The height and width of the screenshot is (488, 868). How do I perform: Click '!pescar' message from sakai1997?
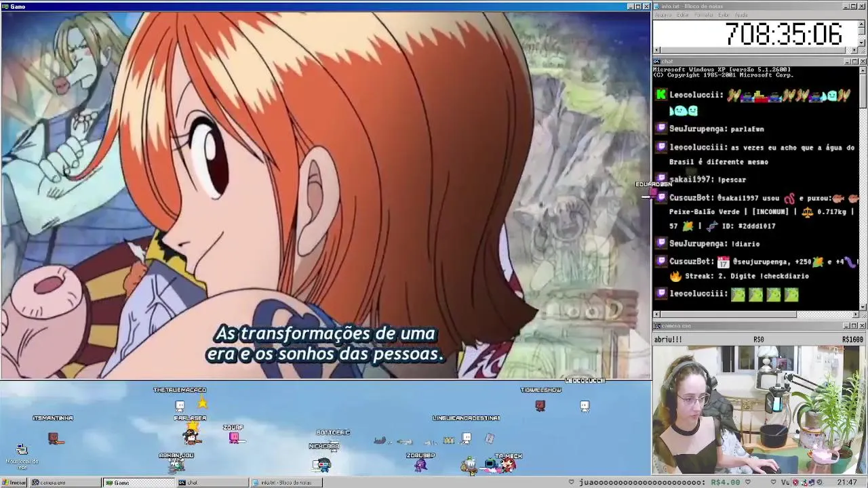732,180
